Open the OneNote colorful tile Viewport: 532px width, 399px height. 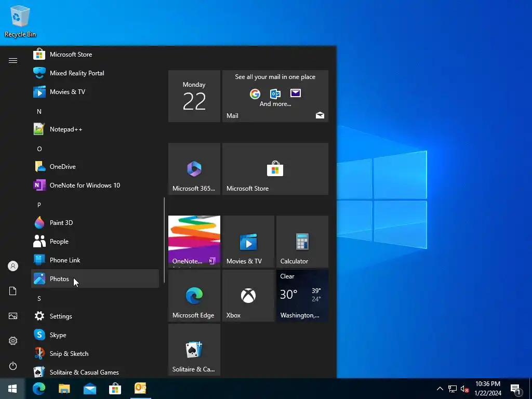(194, 242)
